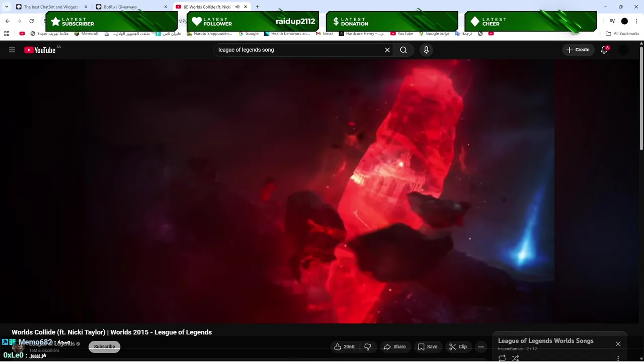
Task: Subscribe to the channel
Action: tap(104, 347)
